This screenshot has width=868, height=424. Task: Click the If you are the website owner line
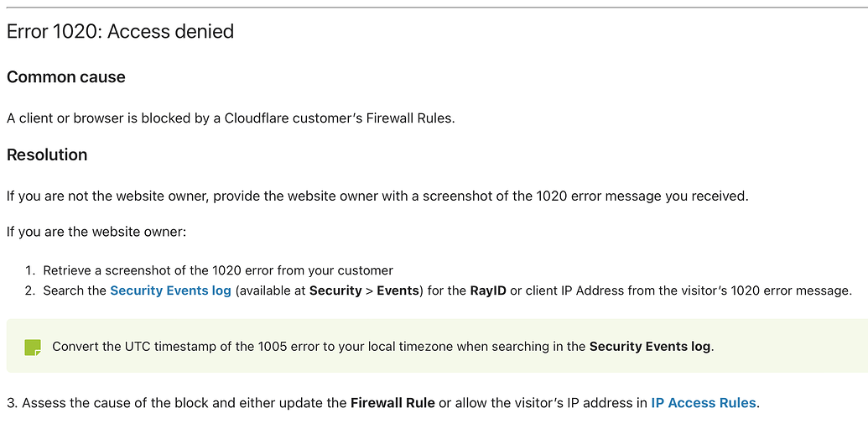(x=96, y=232)
